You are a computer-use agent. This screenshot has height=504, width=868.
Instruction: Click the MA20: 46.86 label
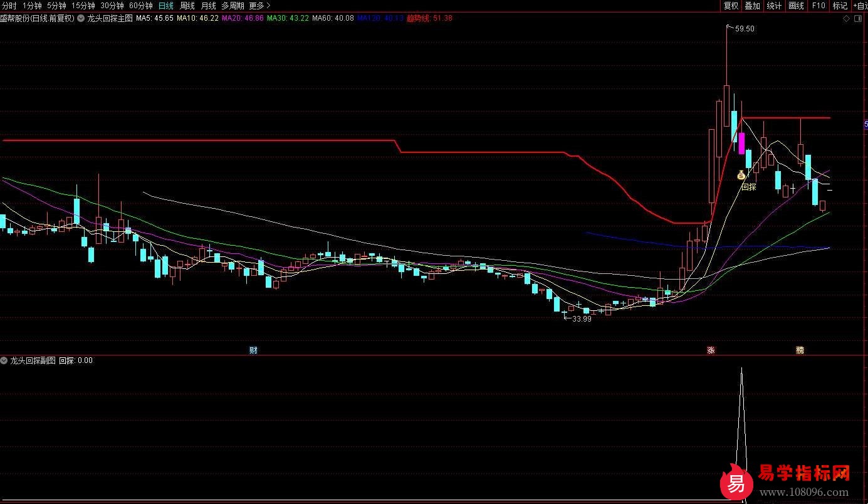click(243, 18)
